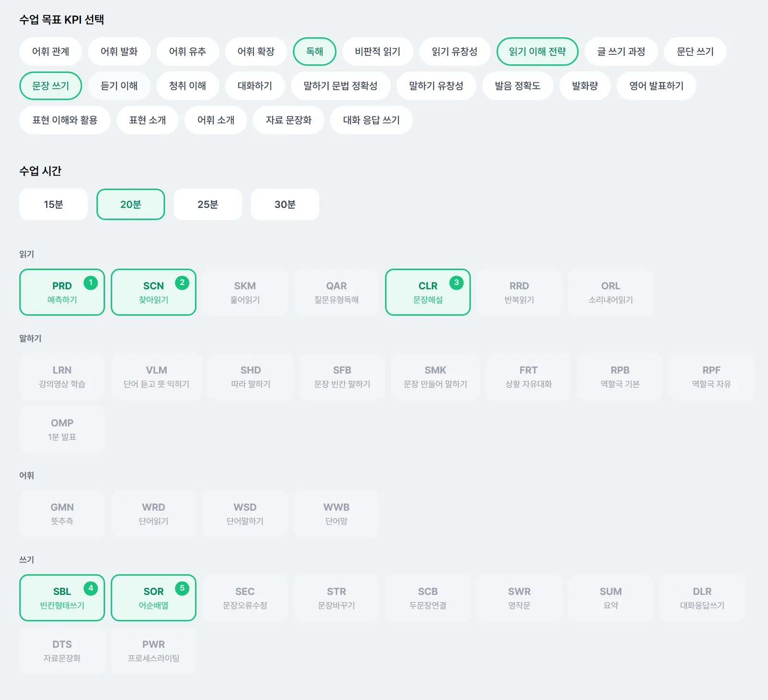Pick 25분 as class time
The width and height of the screenshot is (768, 700).
click(208, 204)
